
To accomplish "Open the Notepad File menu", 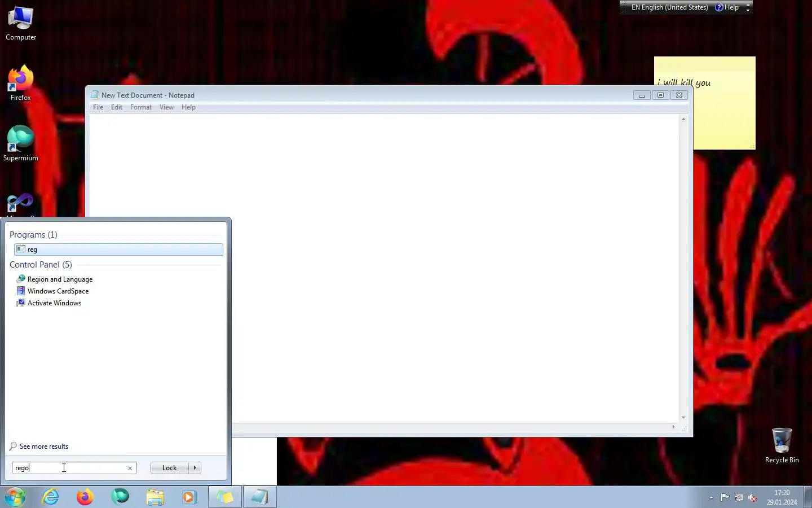I will (x=98, y=107).
